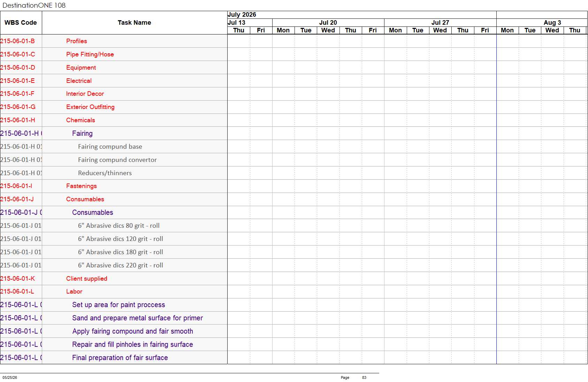Viewport: 588px width, 382px height.
Task: Select the 'Reducers/thinners' task
Action: (105, 173)
